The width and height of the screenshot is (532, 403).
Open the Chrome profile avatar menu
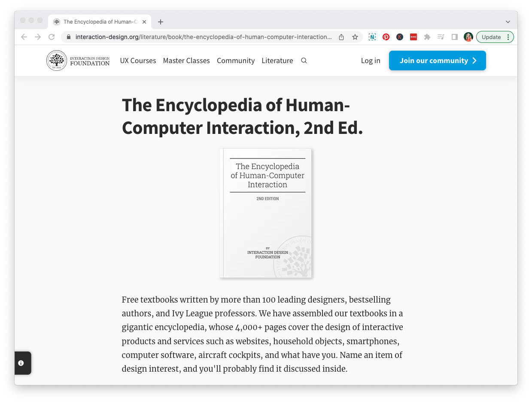point(468,37)
